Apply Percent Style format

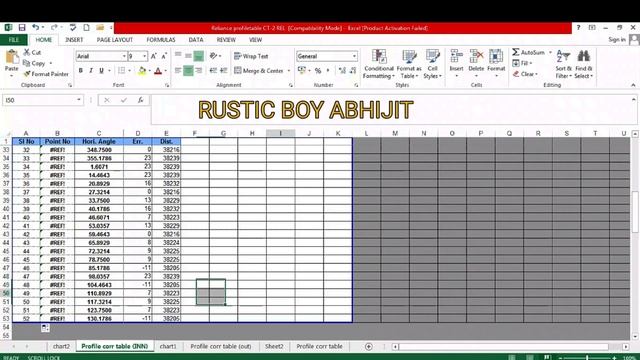318,71
